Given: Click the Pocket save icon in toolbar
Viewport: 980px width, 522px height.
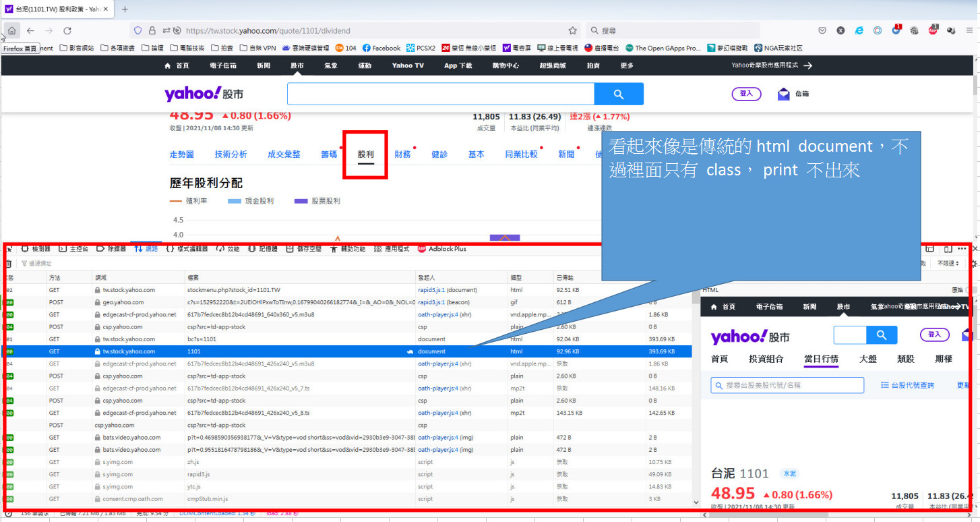Looking at the screenshot, I should pyautogui.click(x=822, y=30).
